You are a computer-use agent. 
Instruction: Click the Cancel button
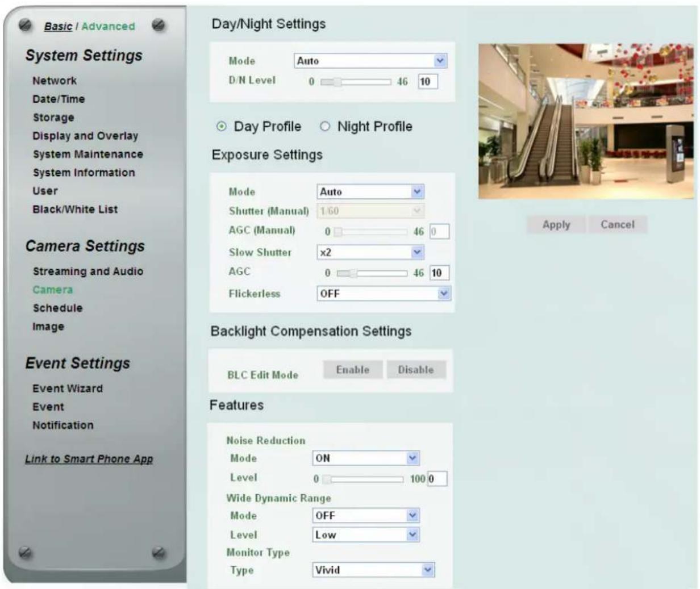coord(618,224)
